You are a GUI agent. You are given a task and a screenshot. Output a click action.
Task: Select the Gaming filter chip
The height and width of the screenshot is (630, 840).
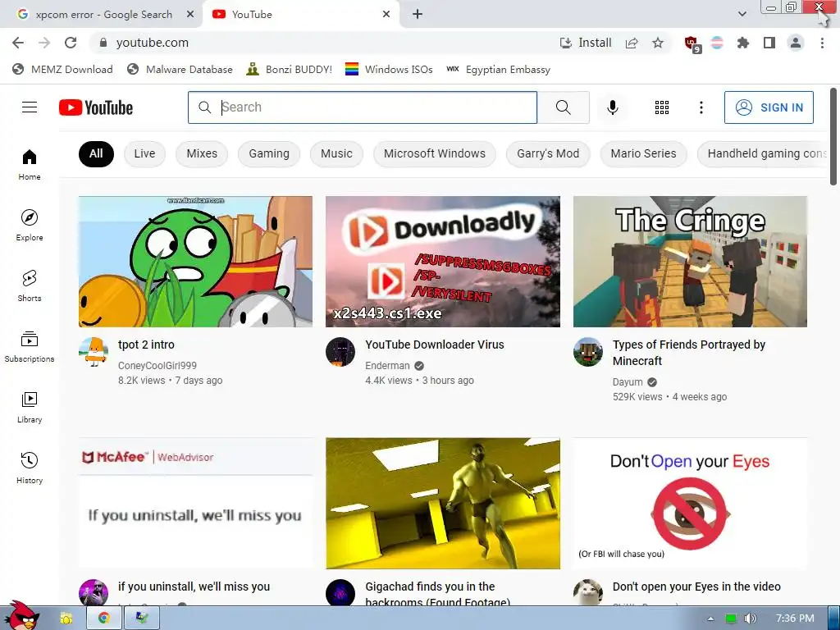tap(269, 153)
